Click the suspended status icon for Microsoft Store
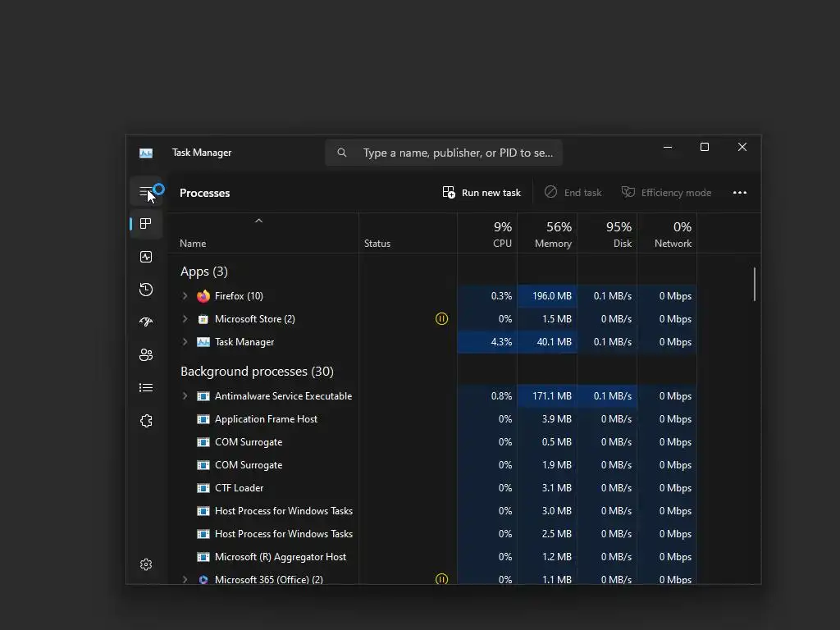This screenshot has height=630, width=840. point(441,319)
